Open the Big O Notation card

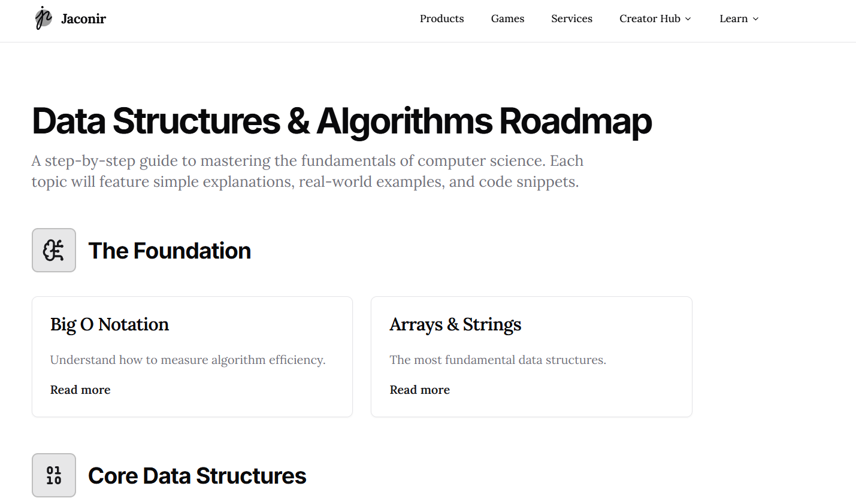point(192,356)
